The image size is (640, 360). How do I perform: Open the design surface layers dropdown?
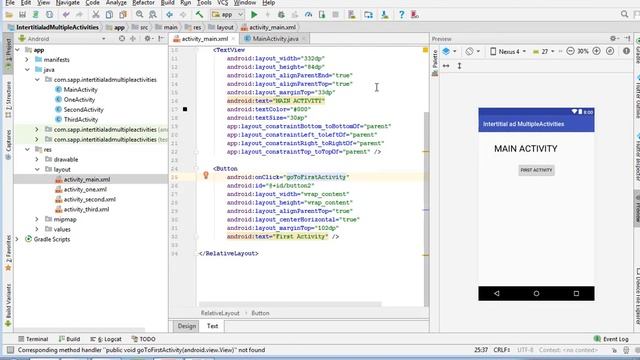click(449, 51)
